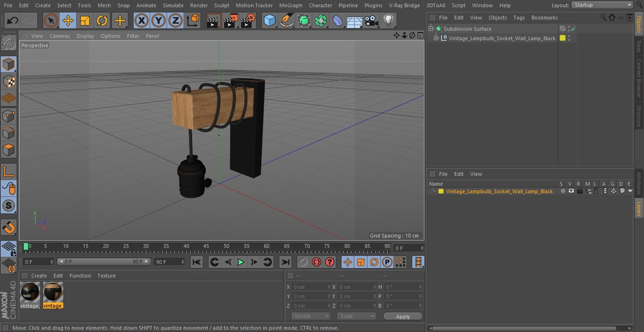Open the Render to Picture Viewer icon
644x332 pixels.
pos(230,21)
